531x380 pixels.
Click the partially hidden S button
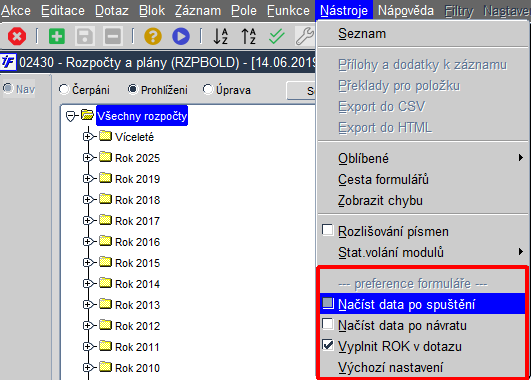tap(301, 90)
